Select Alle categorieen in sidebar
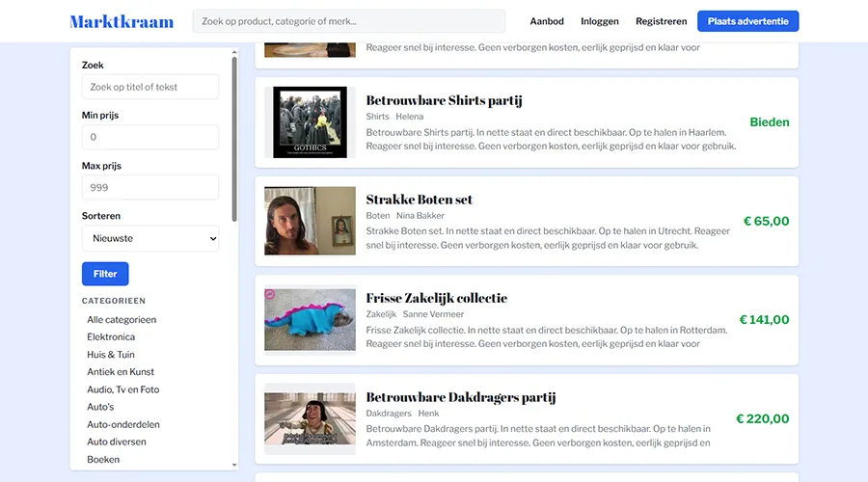This screenshot has height=482, width=868. pyautogui.click(x=122, y=320)
